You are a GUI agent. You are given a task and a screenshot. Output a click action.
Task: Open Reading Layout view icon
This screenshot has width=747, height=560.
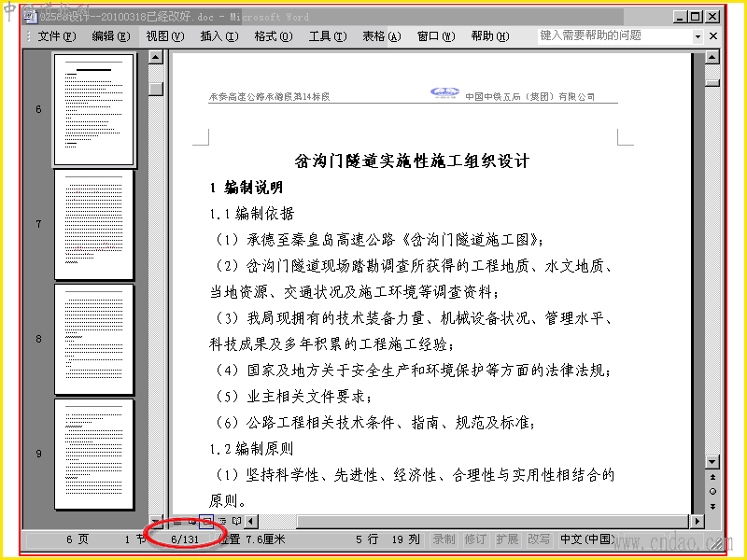click(x=236, y=522)
